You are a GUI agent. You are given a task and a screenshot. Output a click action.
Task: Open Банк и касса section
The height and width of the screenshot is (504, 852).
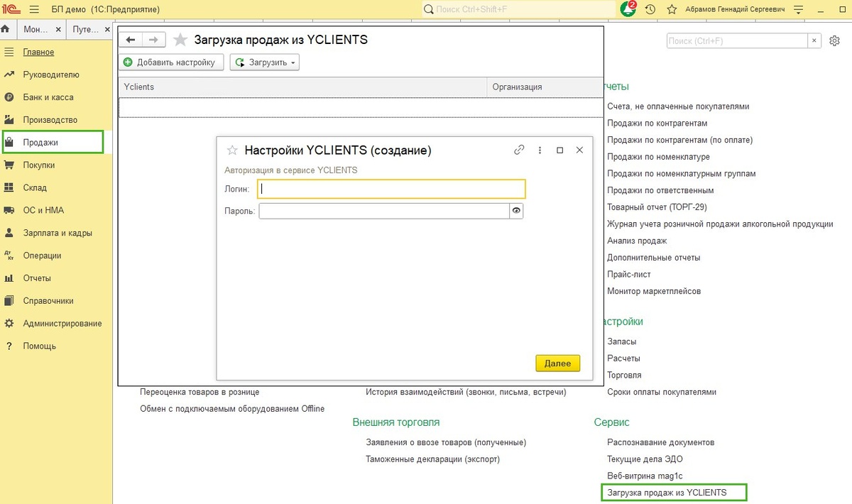[x=48, y=97]
